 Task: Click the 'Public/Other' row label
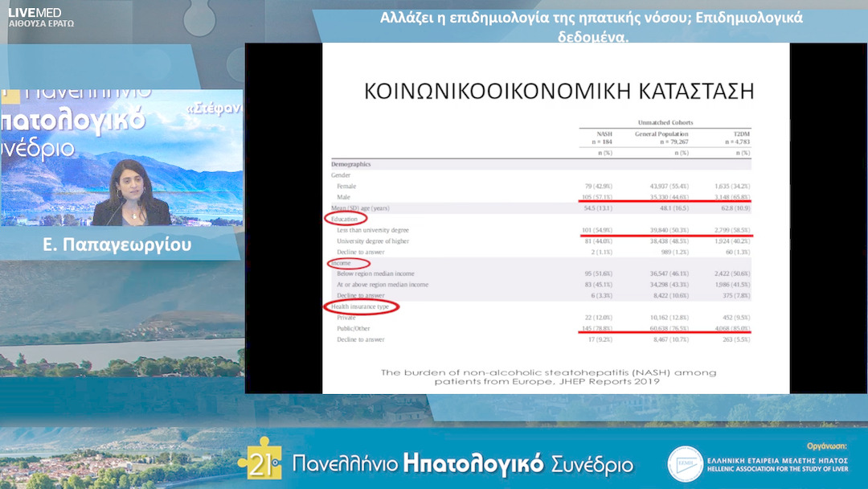[353, 328]
